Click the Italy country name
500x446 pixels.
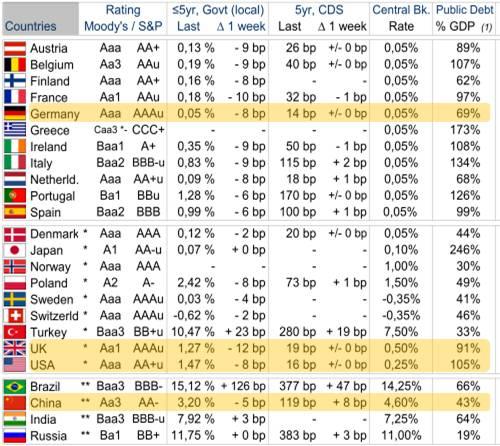coord(41,163)
